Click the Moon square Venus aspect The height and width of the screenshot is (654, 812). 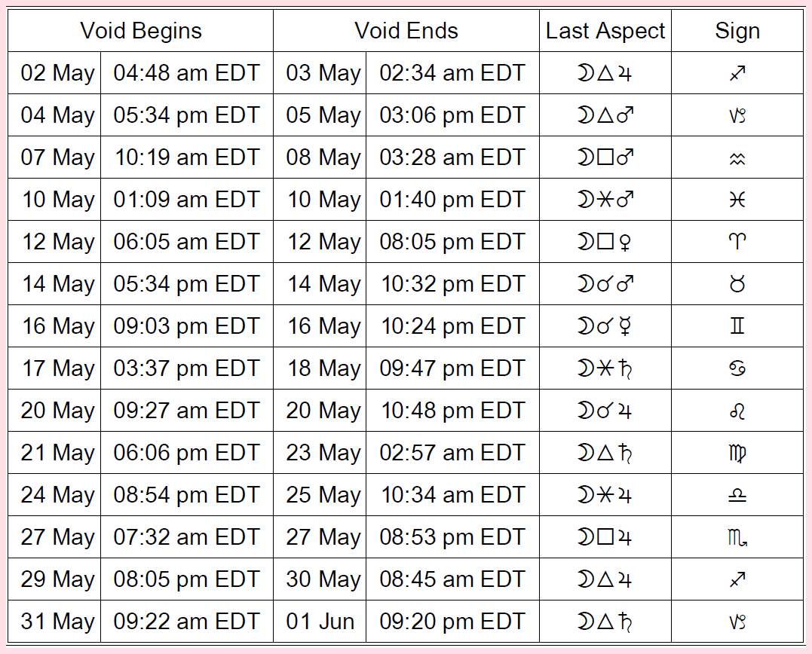tap(605, 242)
